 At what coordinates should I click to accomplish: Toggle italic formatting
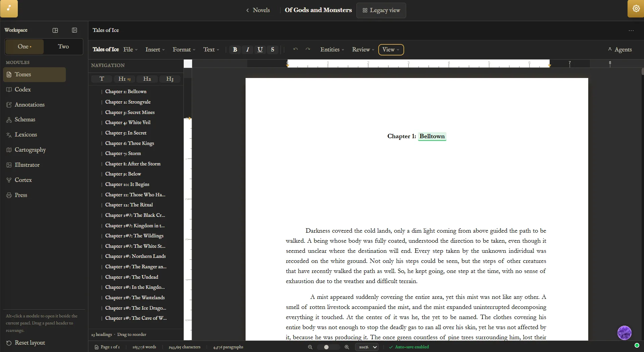coord(247,49)
